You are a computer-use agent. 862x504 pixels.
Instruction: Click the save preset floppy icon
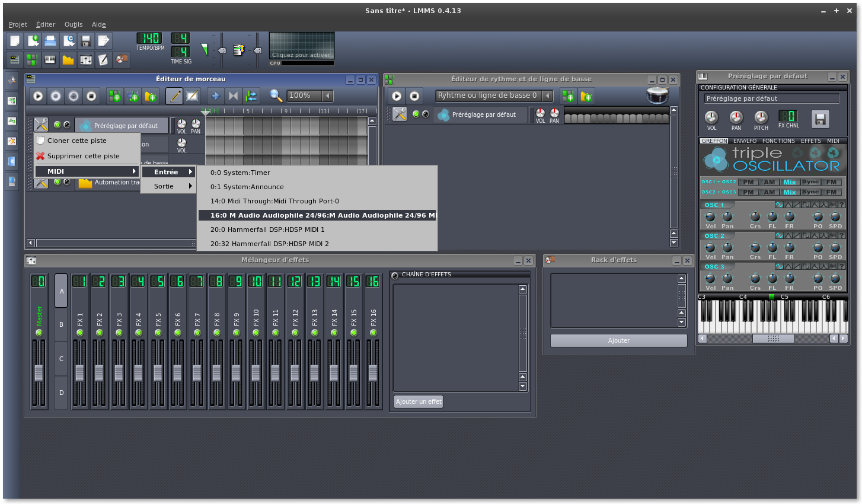[x=820, y=119]
